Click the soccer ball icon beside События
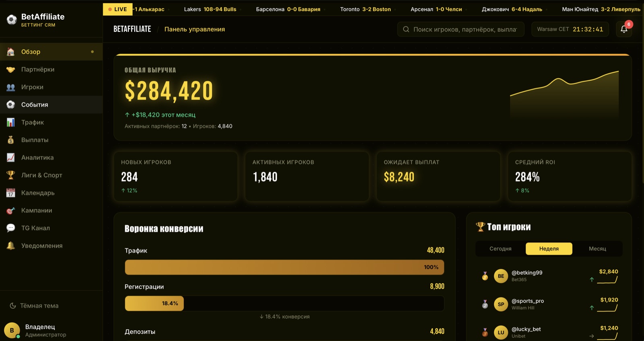Screen dimensions: 644x341 [x=11, y=105]
